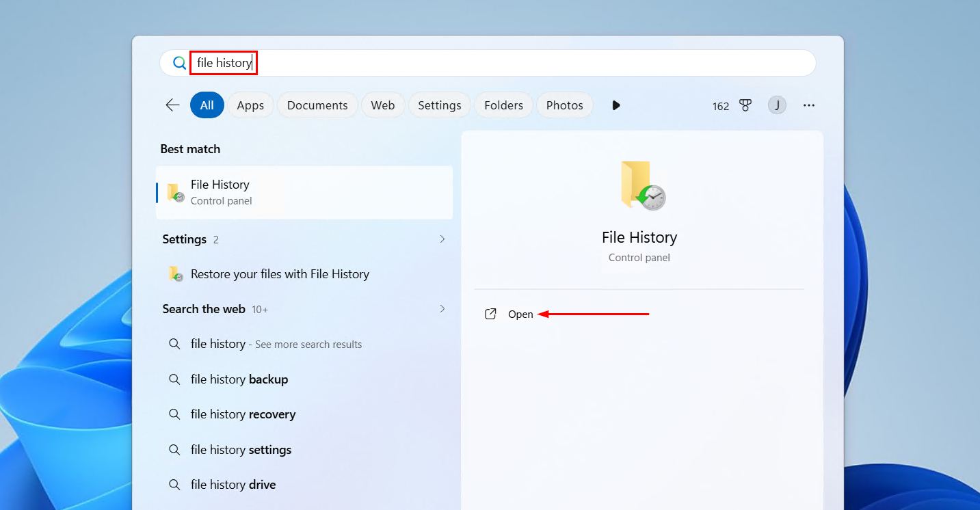Click search icon beside file history drive

[x=174, y=485]
